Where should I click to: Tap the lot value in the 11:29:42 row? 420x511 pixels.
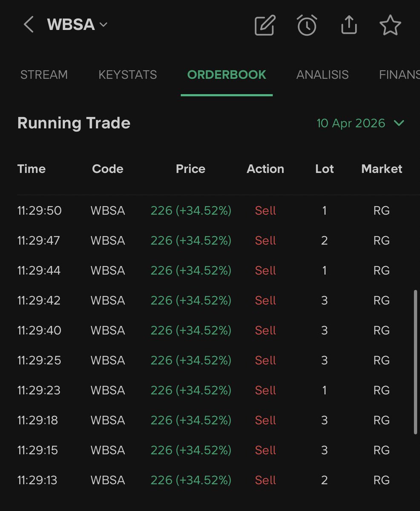click(324, 300)
